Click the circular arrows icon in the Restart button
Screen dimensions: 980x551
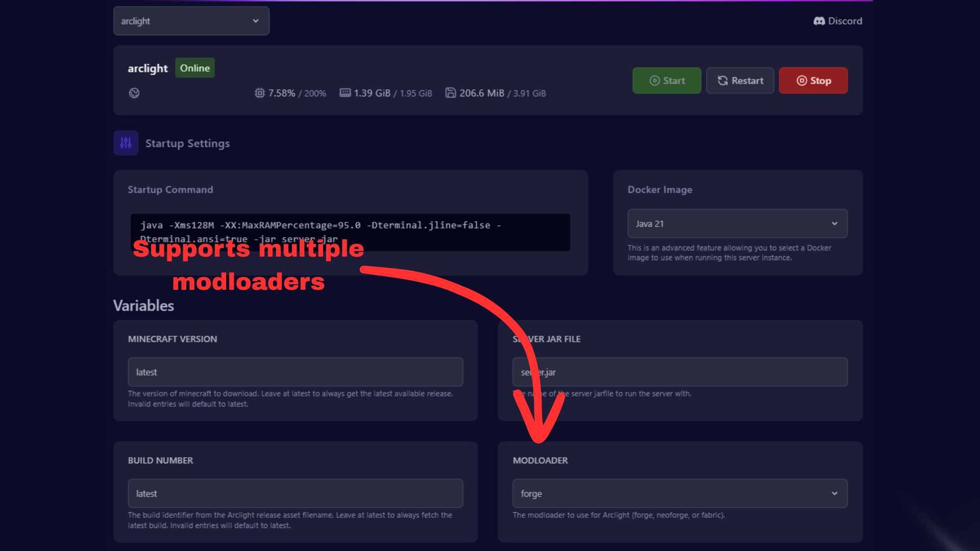723,81
